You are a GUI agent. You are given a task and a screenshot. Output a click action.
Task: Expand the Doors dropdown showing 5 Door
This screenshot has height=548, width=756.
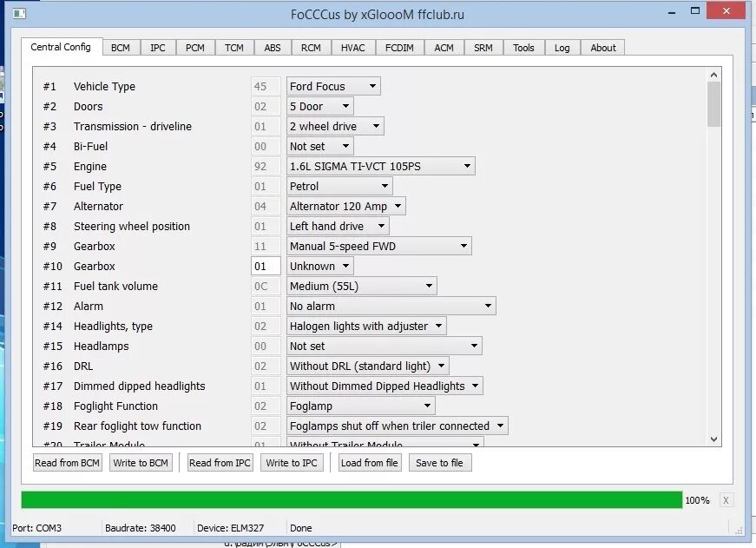click(319, 106)
